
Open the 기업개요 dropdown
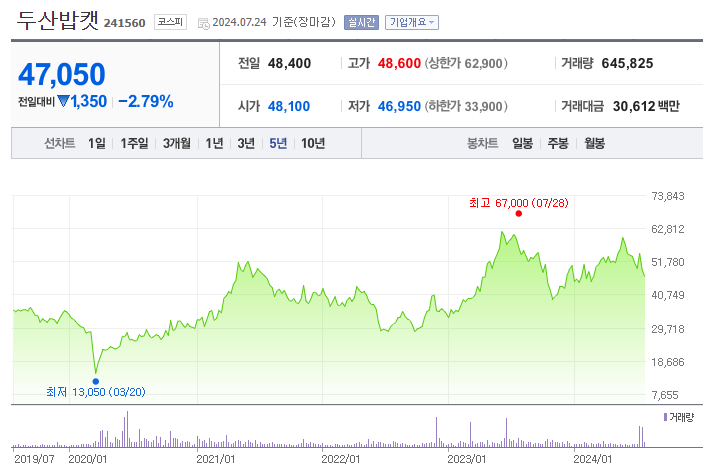(412, 22)
